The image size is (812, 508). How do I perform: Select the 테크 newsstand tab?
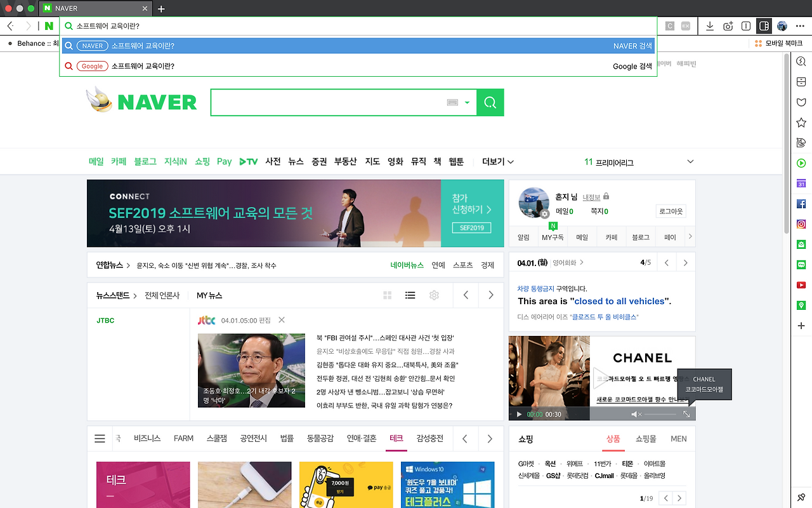coord(396,438)
